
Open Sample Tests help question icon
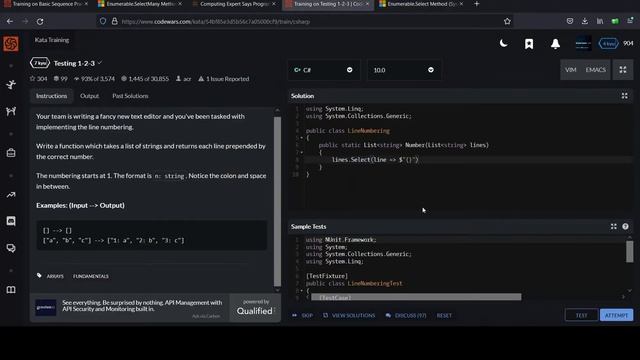[625, 227]
